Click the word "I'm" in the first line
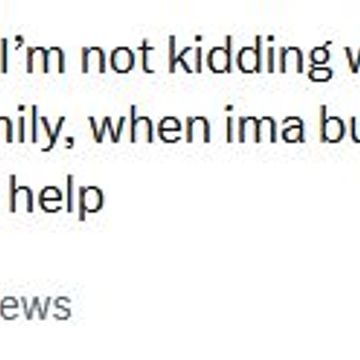This screenshot has height=360, width=360. (x=32, y=55)
